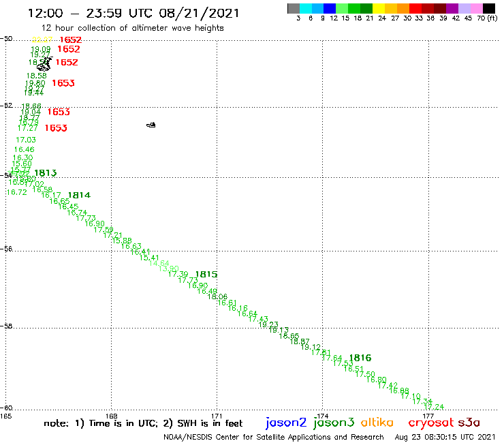The width and height of the screenshot is (504, 443).
Task: Click the cyan swatch in the color scale
Action: click(x=306, y=9)
